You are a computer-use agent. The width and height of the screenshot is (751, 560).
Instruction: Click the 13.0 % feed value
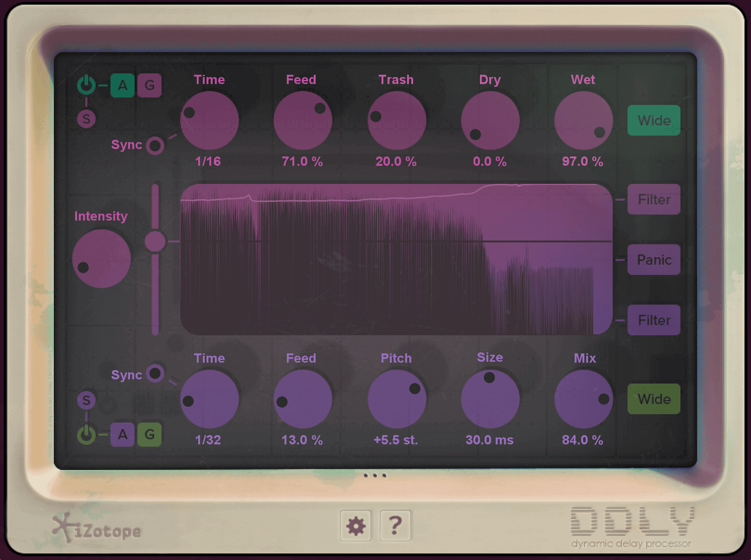point(302,440)
